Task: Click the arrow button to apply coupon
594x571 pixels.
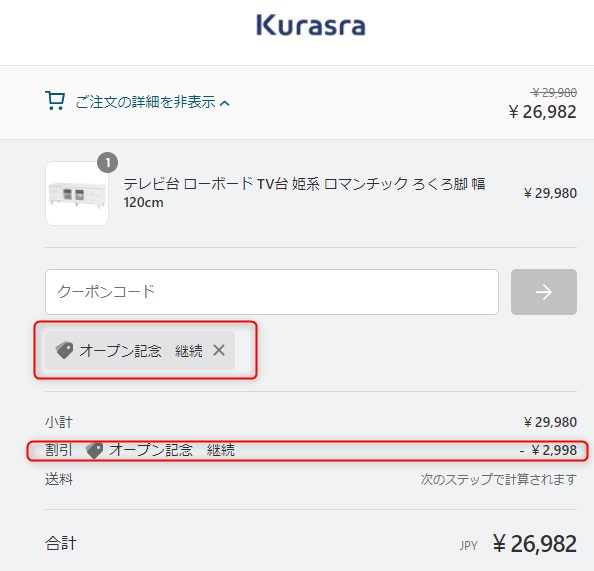Action: pyautogui.click(x=544, y=292)
